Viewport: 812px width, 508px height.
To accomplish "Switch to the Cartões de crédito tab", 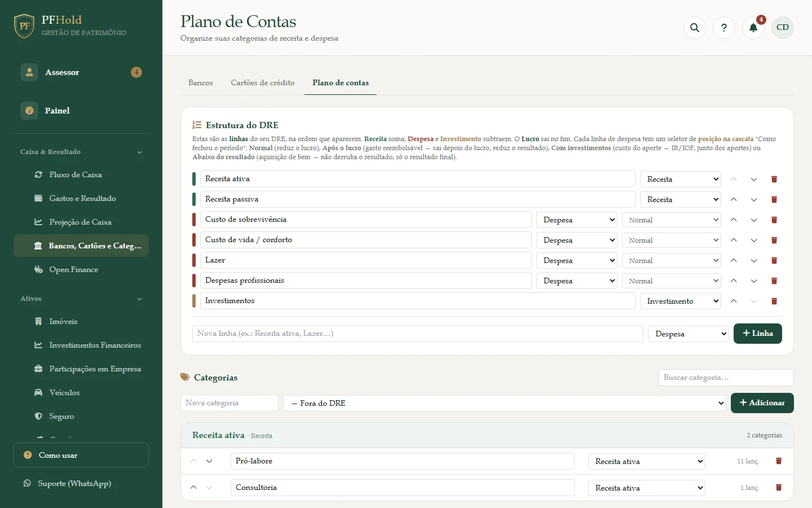I will pyautogui.click(x=263, y=83).
